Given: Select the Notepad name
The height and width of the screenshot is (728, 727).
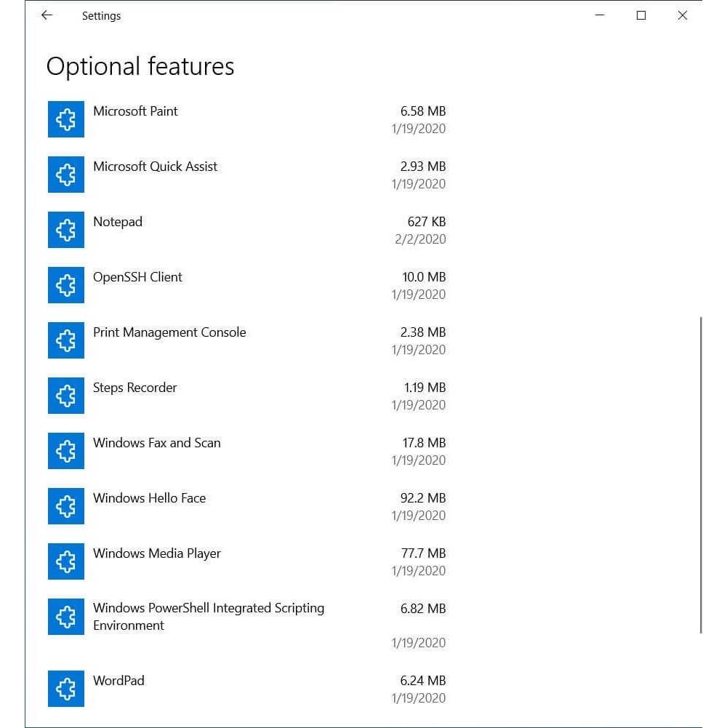Looking at the screenshot, I should tap(118, 222).
